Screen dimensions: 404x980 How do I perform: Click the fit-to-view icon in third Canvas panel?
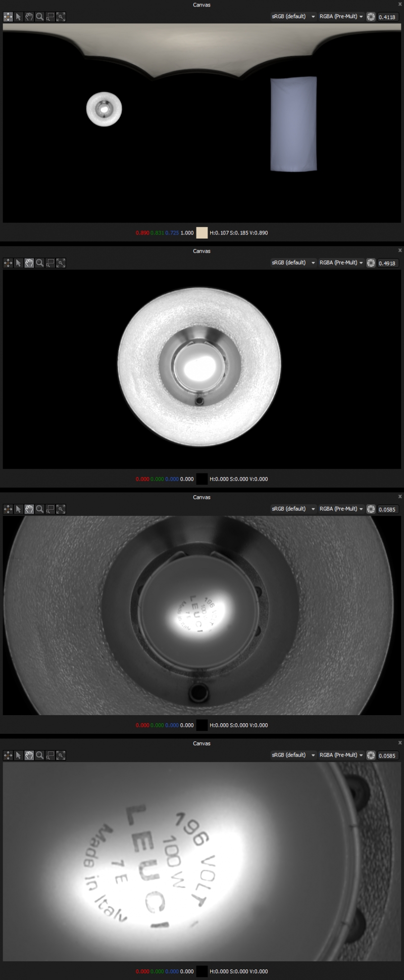(61, 509)
